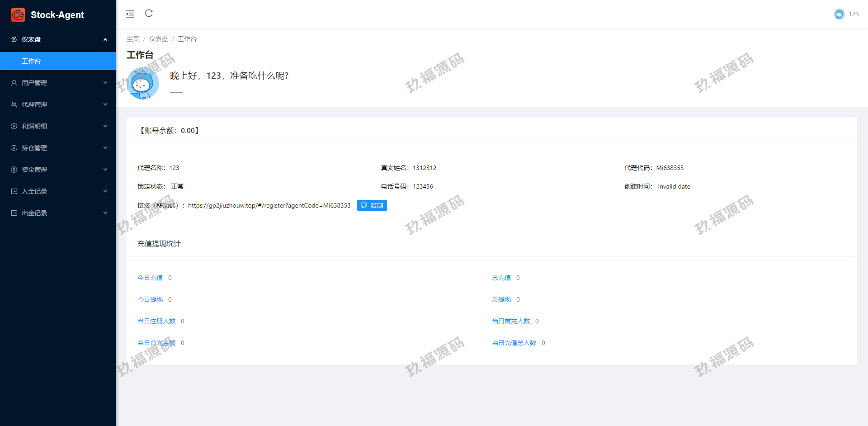The width and height of the screenshot is (868, 426).
Task: Click the 主页 breadcrumb link
Action: pyautogui.click(x=132, y=39)
